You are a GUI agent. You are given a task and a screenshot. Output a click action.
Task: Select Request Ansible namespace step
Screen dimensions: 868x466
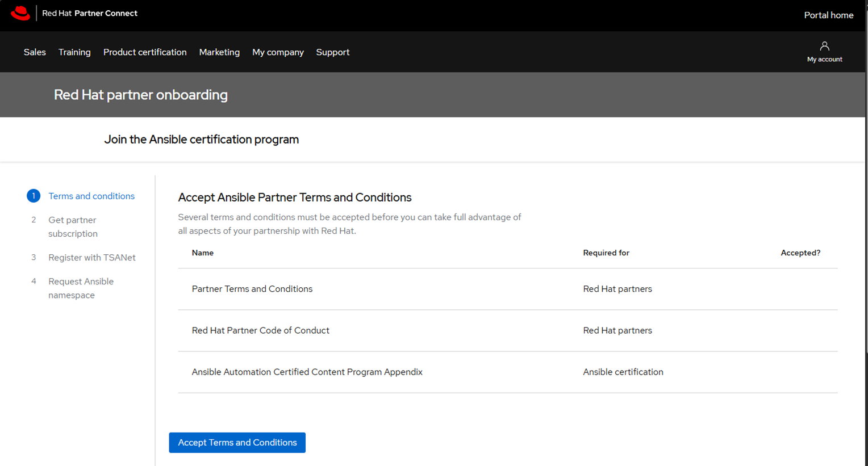coord(81,288)
